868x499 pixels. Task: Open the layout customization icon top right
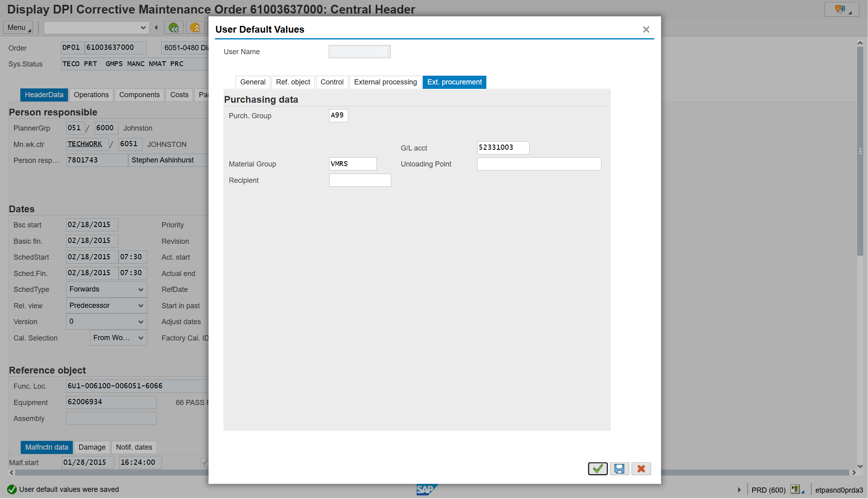pyautogui.click(x=841, y=10)
